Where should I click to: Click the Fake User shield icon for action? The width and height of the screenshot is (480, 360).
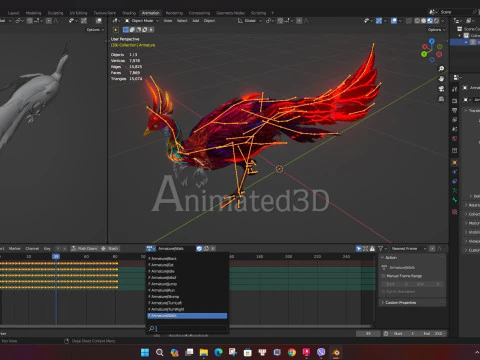coord(199,248)
